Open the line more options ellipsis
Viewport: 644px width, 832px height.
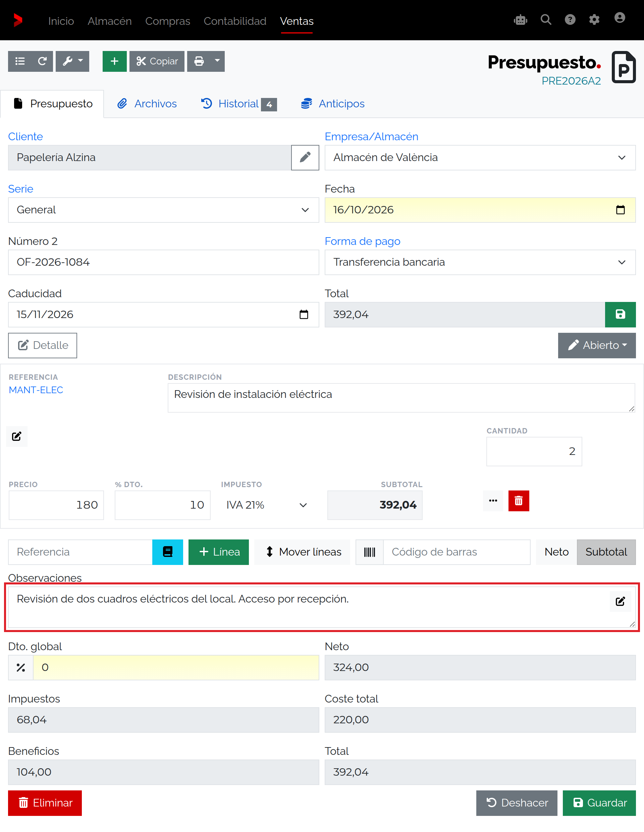pos(493,501)
